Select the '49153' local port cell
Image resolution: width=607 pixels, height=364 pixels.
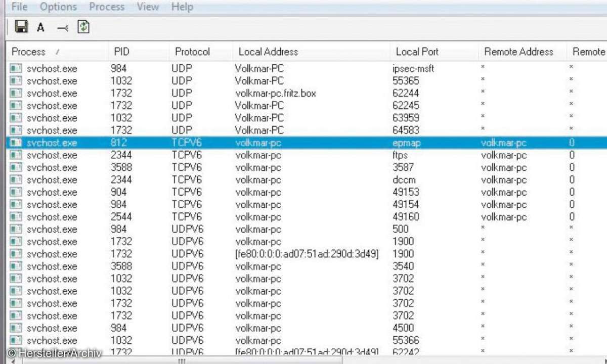(x=406, y=192)
